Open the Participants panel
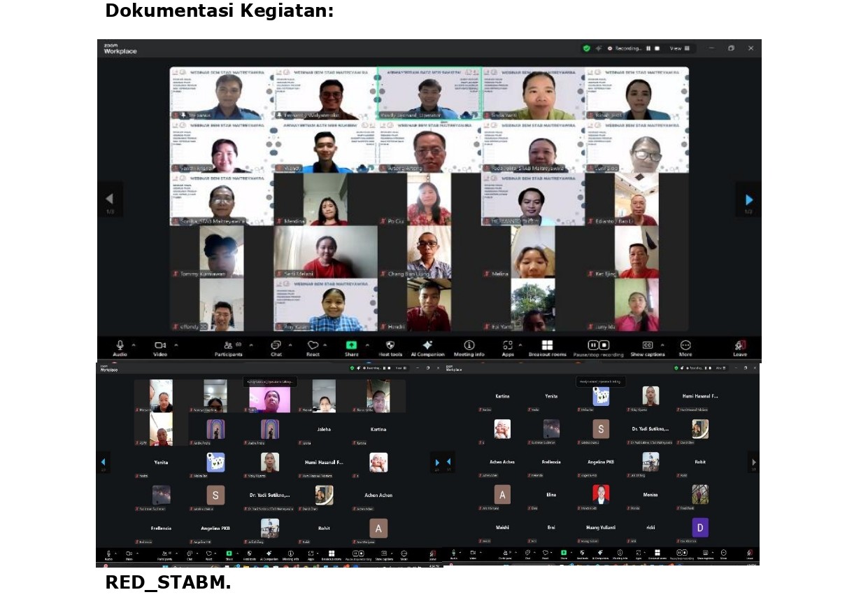Screen dimensions: 868x597 [x=229, y=346]
